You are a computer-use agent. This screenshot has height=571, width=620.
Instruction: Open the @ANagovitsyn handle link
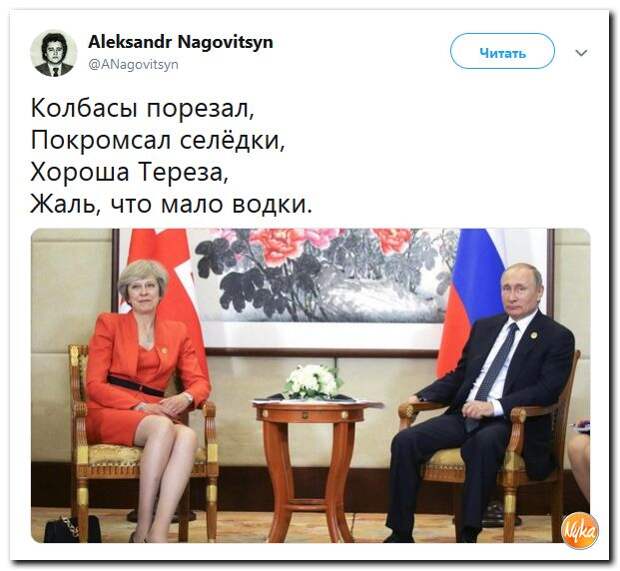[x=133, y=64]
